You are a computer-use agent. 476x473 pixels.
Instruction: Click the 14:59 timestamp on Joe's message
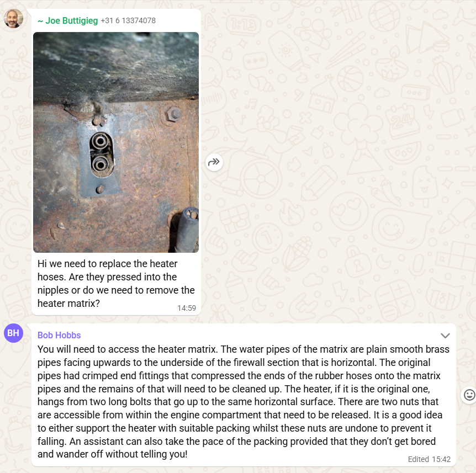(187, 309)
